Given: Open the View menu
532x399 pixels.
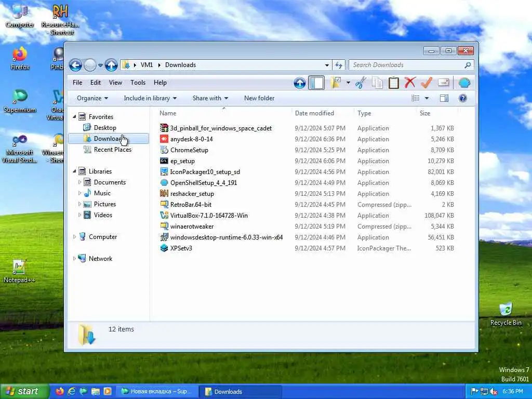Looking at the screenshot, I should (x=115, y=83).
